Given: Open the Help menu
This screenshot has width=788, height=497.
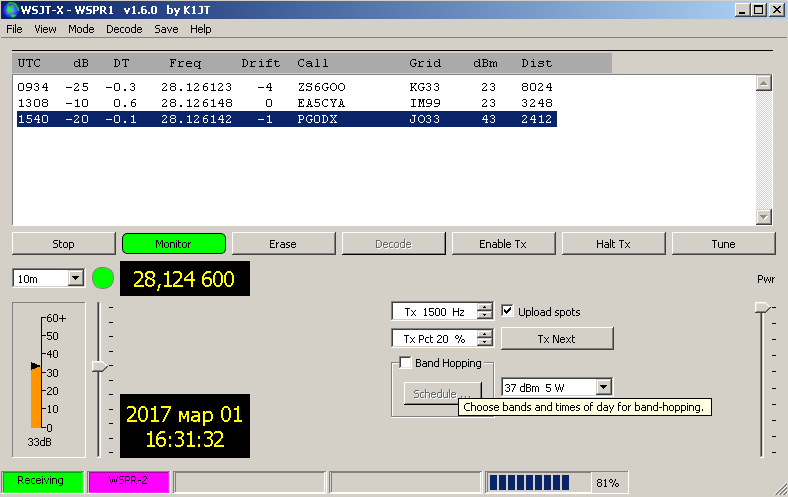Looking at the screenshot, I should point(201,29).
